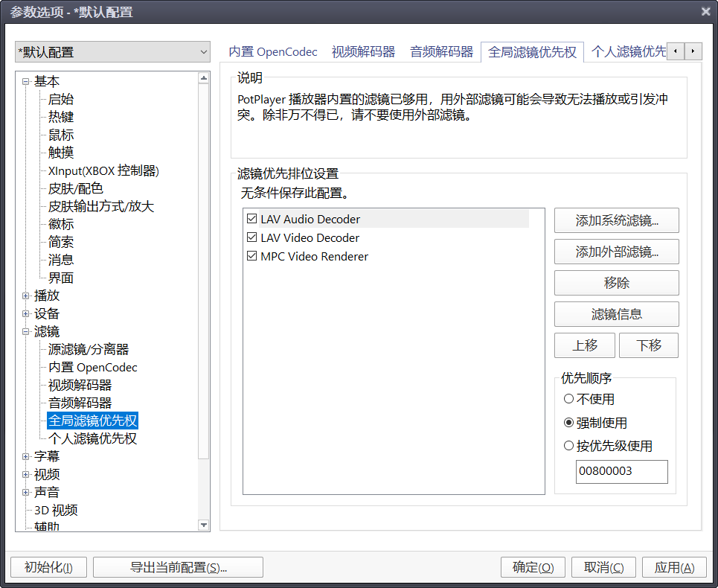Toggle MPC Video Renderer checkbox

[x=251, y=256]
